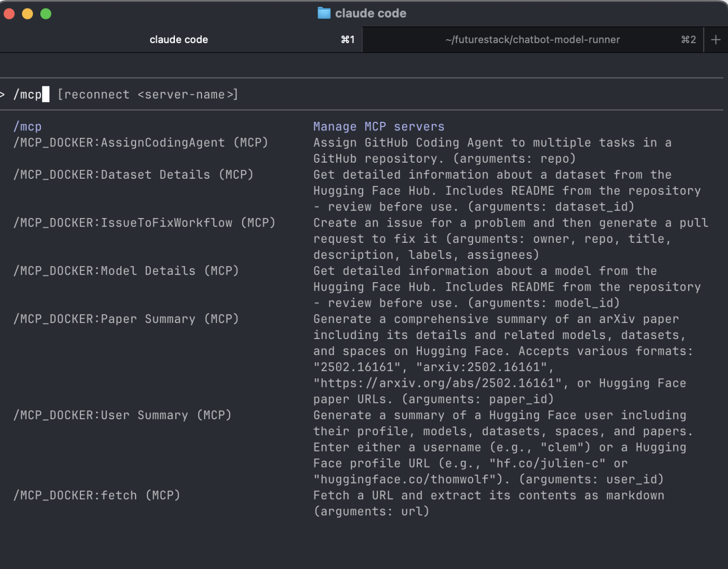Select the /mcp command entry

27,126
